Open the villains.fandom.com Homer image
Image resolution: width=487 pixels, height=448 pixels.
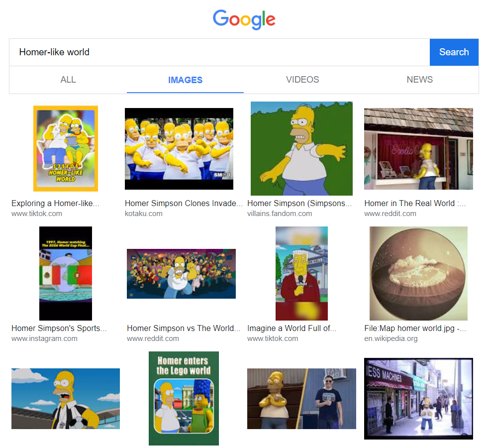point(301,148)
